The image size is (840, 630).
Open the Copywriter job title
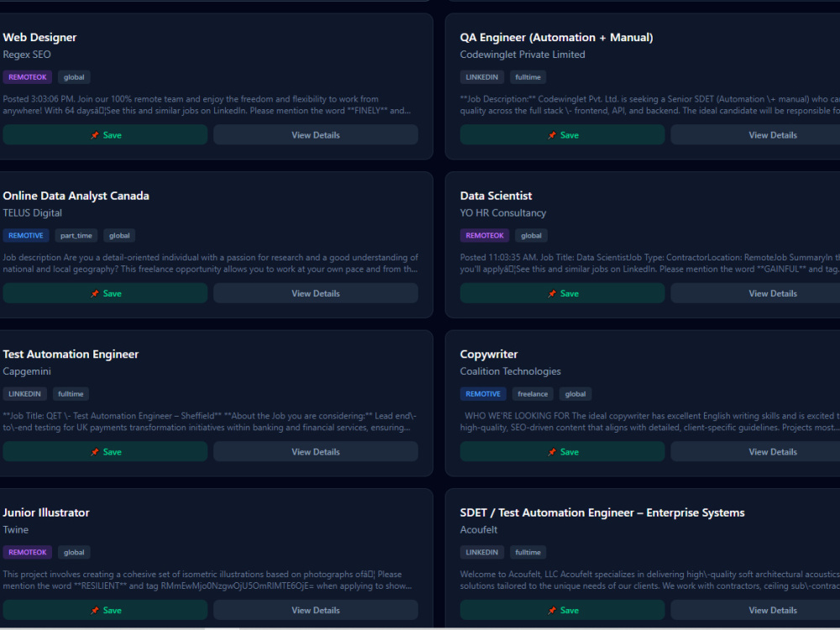489,354
